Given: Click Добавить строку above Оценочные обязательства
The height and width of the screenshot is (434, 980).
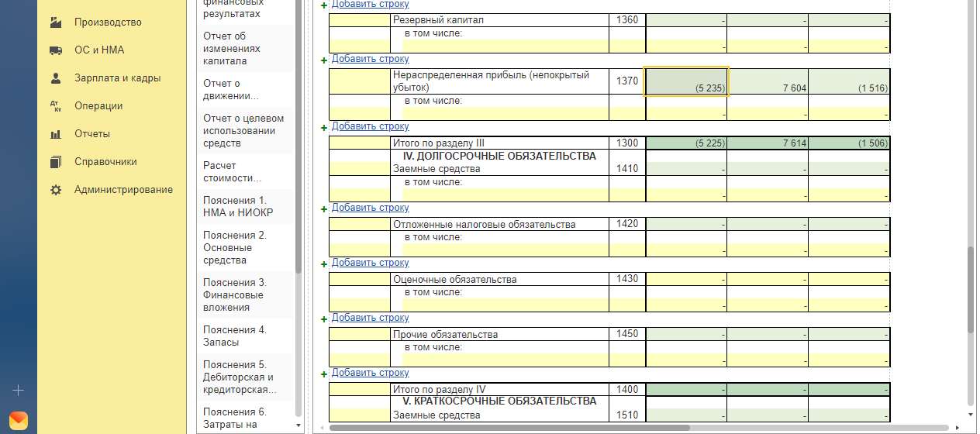Looking at the screenshot, I should coord(370,263).
